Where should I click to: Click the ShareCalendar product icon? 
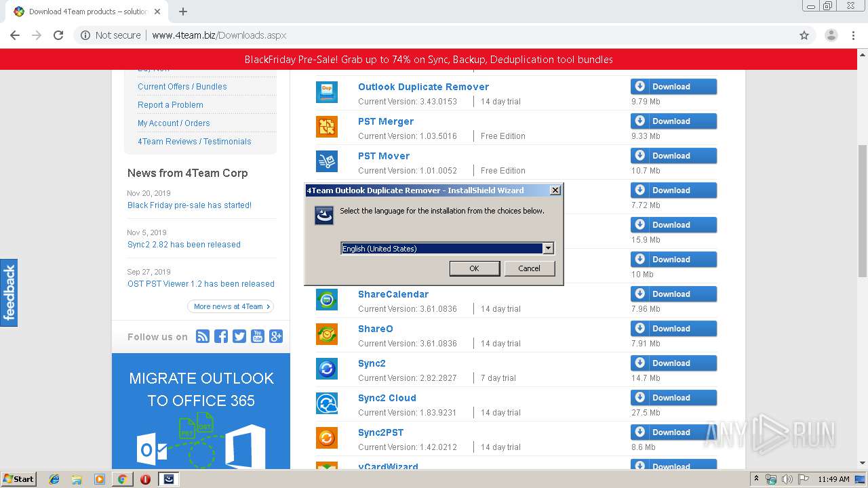327,300
